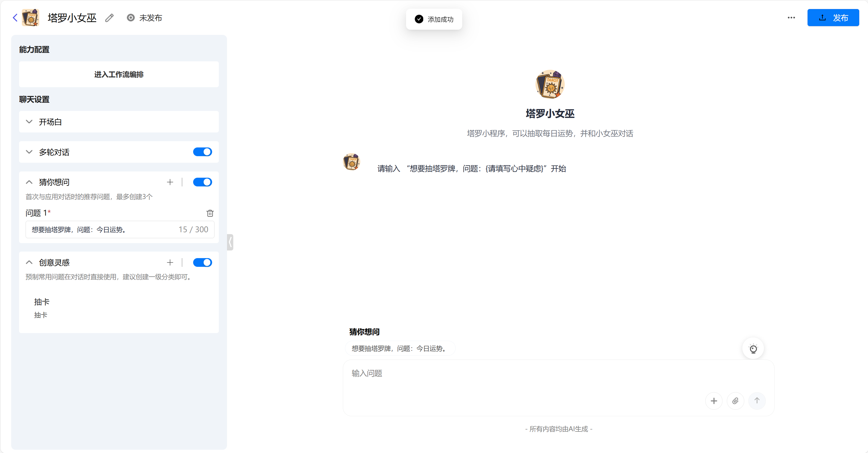Add a new question with the plus icon
Screen dimensions: 868x453
pyautogui.click(x=170, y=182)
